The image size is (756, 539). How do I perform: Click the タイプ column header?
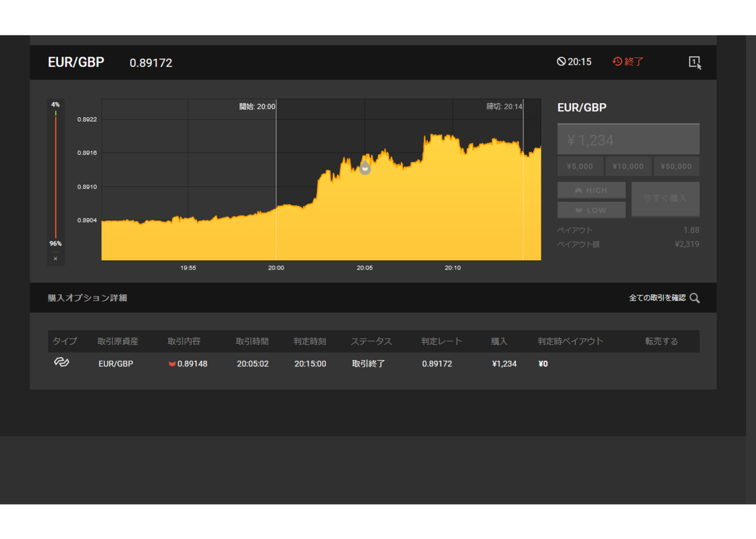coord(65,341)
